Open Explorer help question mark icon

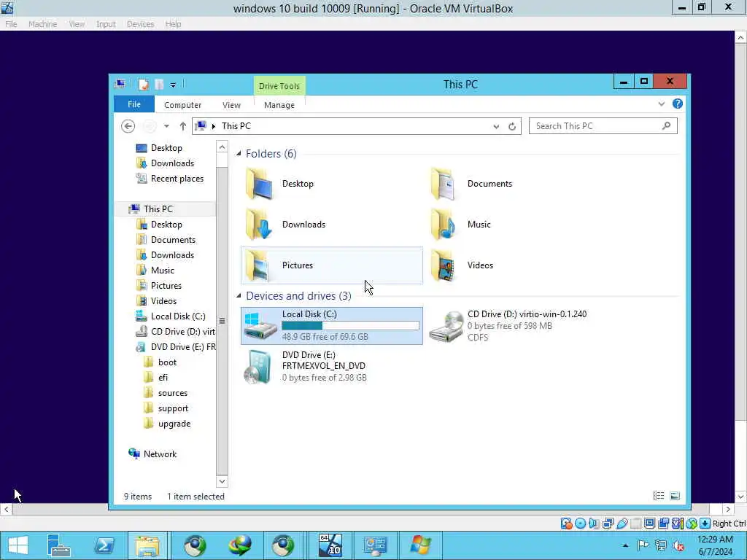(677, 104)
